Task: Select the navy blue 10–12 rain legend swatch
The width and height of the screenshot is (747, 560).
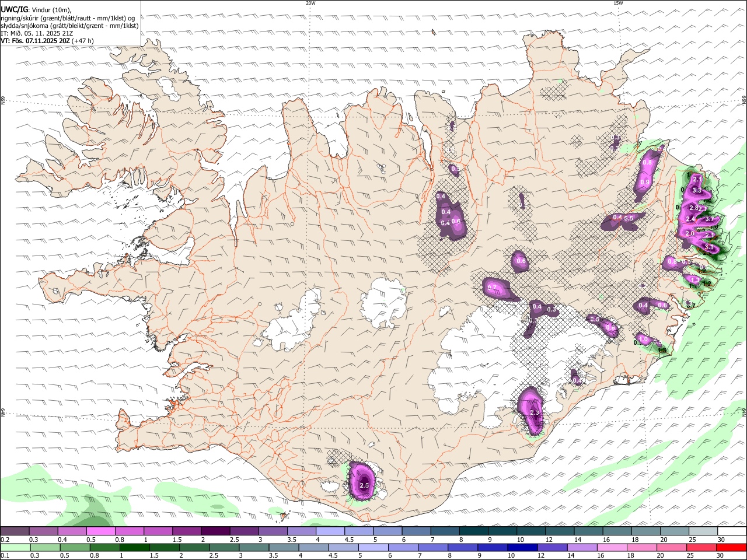Action: [522, 548]
